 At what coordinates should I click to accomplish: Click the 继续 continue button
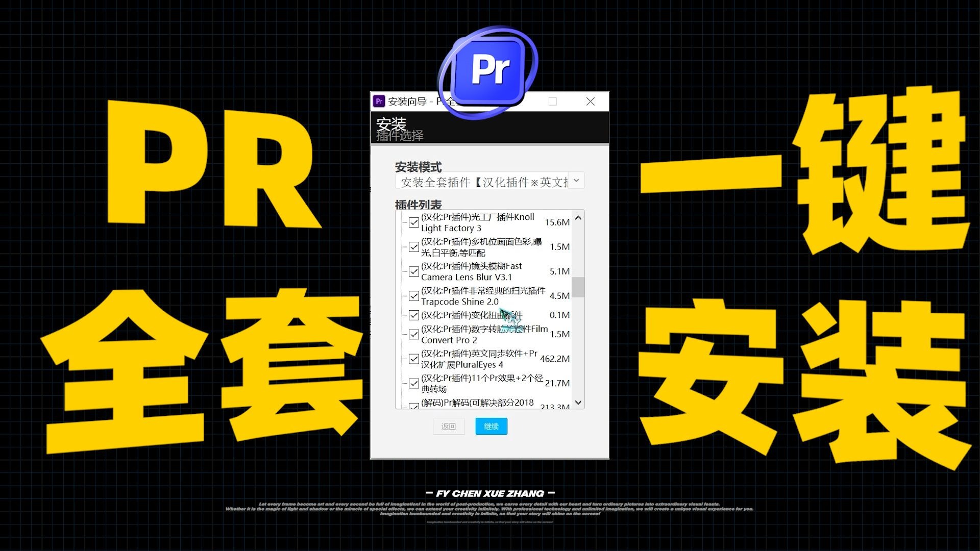(x=491, y=427)
